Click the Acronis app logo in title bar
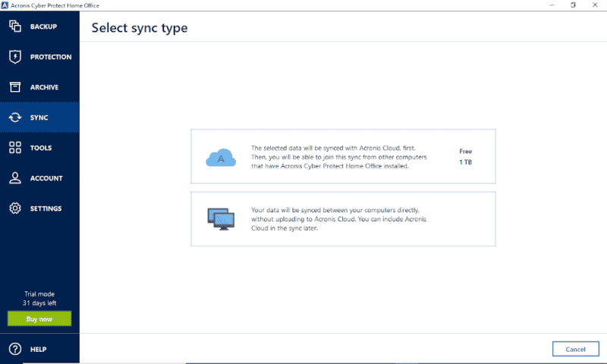This screenshot has width=607, height=364. 5,5
